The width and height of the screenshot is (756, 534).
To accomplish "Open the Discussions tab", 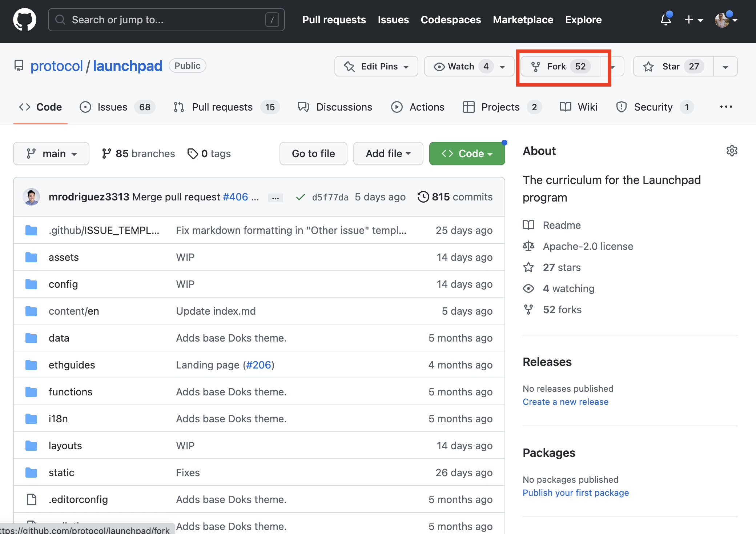I will coord(335,107).
